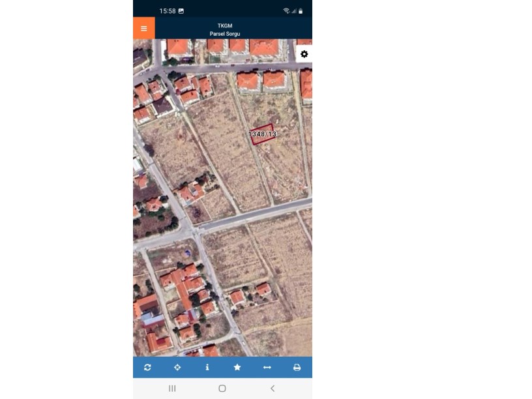Show parcel details with the info icon

pos(207,368)
